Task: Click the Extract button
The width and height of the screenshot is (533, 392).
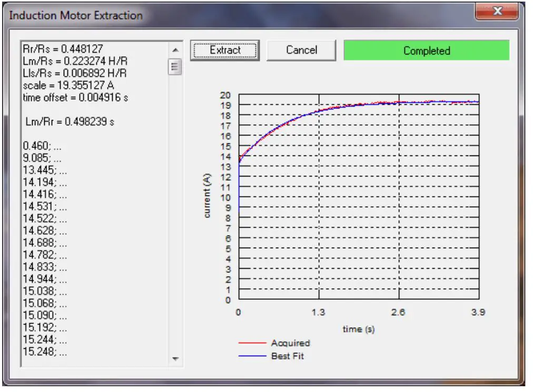Action: tap(224, 49)
